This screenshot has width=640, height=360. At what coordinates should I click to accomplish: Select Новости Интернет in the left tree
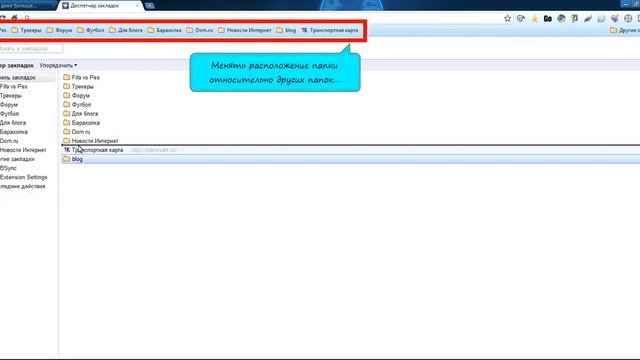23,150
